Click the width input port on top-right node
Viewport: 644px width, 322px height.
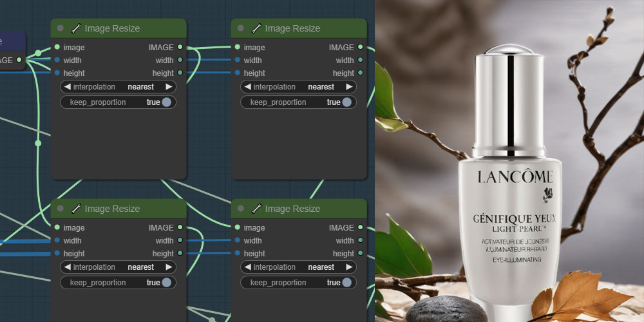tap(238, 60)
